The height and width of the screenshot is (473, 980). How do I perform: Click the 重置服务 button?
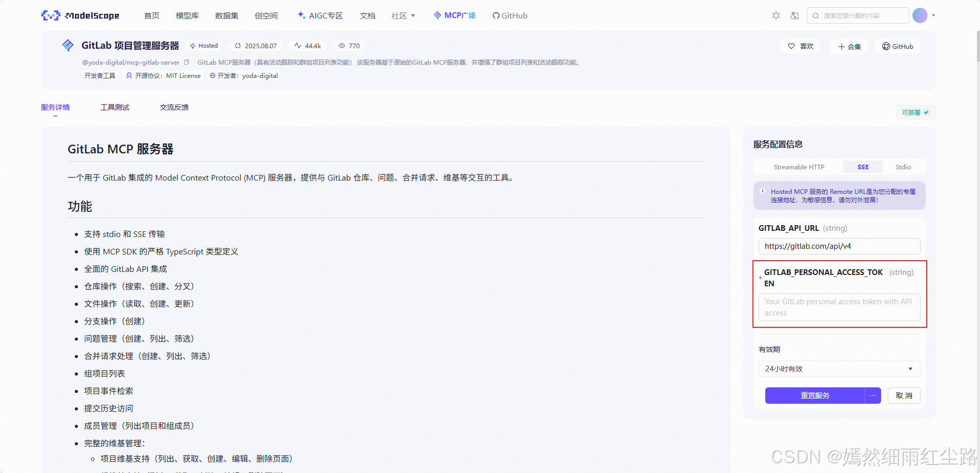tap(815, 396)
